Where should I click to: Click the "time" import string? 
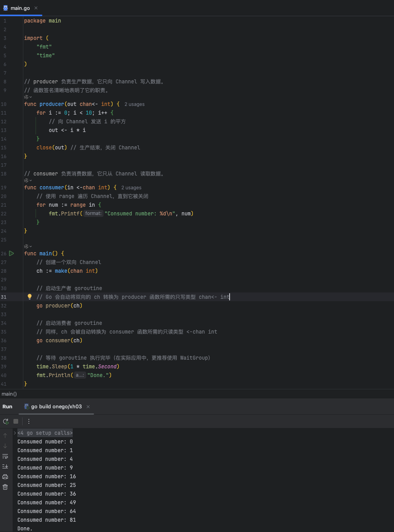[x=46, y=55]
